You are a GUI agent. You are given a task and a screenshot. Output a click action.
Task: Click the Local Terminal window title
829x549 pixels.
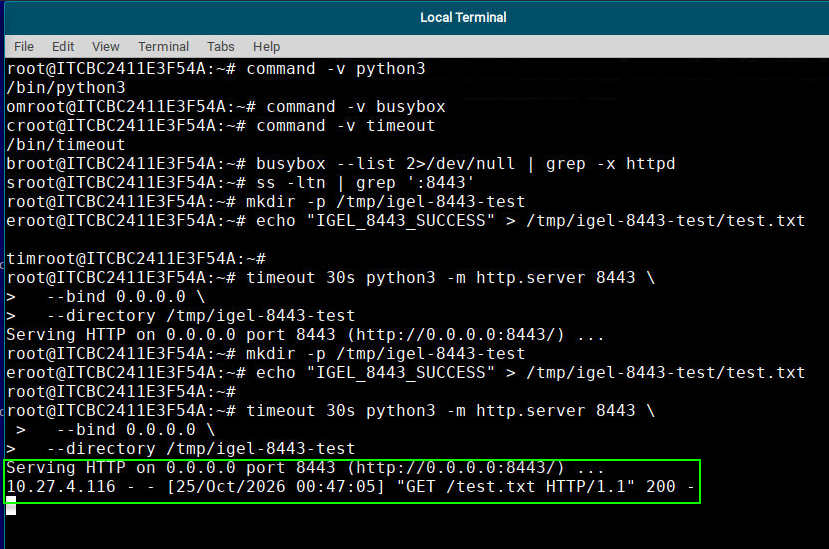coord(463,17)
